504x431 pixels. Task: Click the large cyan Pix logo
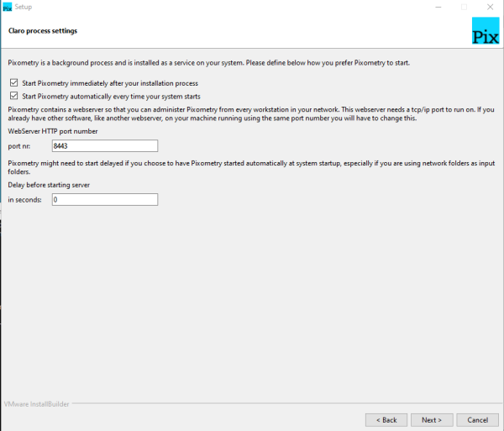[x=486, y=31]
